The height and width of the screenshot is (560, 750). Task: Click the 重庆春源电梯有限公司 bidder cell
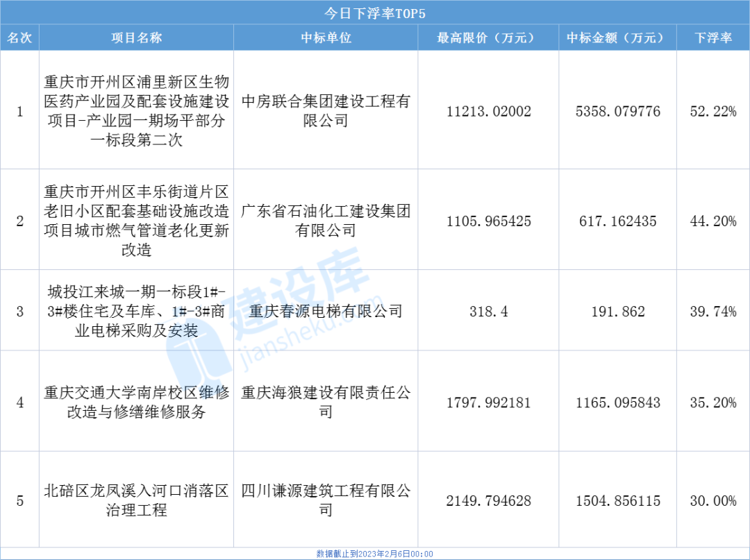326,311
